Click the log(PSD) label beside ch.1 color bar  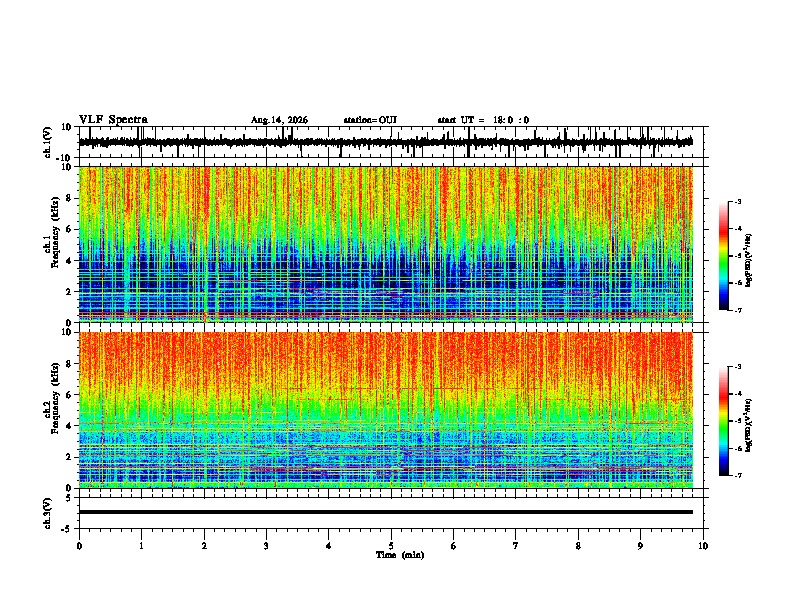(749, 261)
